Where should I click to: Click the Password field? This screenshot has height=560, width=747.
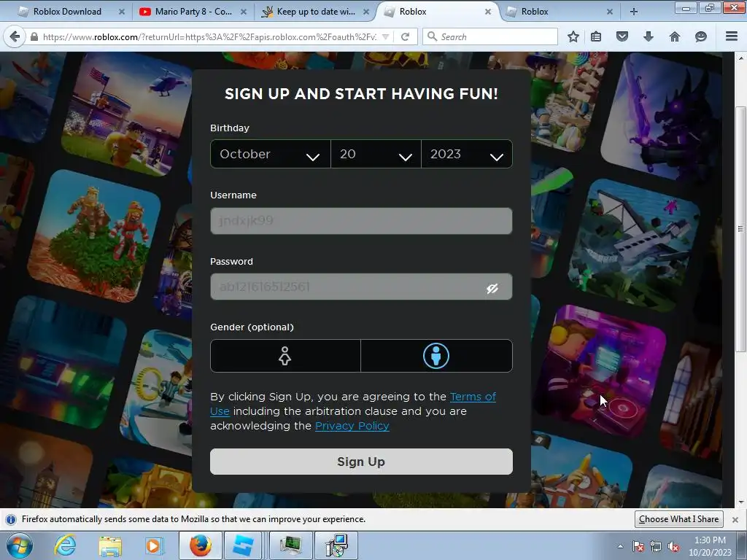pyautogui.click(x=361, y=287)
